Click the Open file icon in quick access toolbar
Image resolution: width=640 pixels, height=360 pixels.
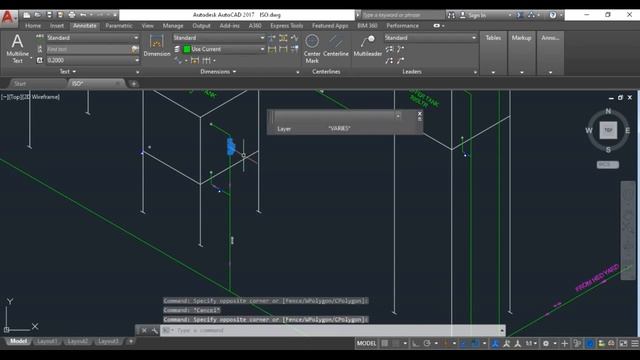click(x=38, y=15)
